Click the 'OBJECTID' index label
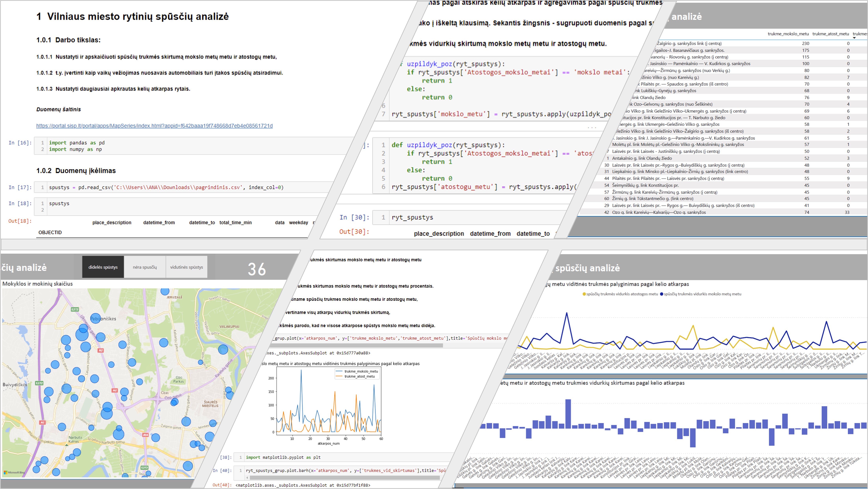This screenshot has width=868, height=489. [50, 233]
